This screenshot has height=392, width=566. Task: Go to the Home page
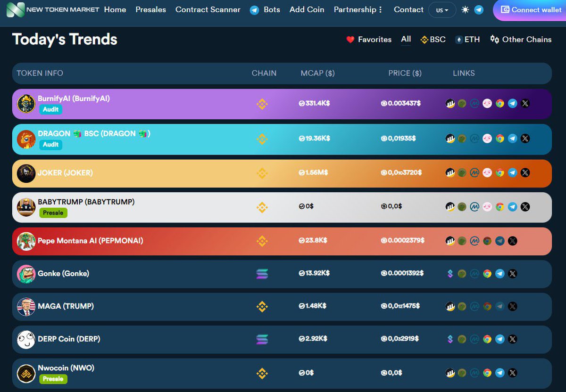[x=115, y=9]
